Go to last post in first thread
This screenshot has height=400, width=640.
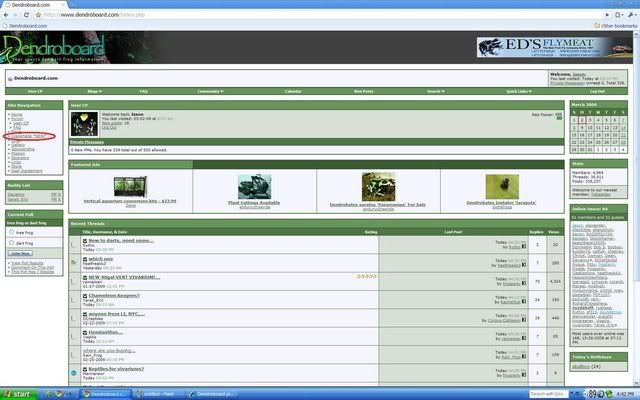click(x=524, y=245)
